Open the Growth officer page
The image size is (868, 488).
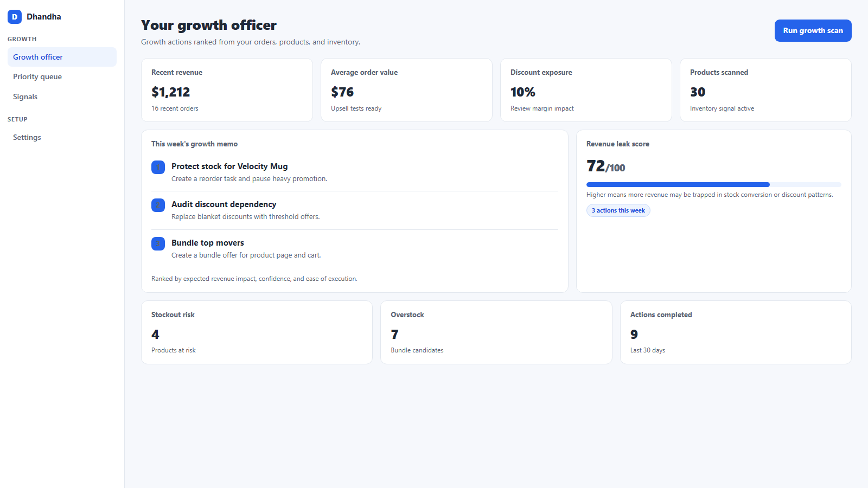click(x=62, y=57)
